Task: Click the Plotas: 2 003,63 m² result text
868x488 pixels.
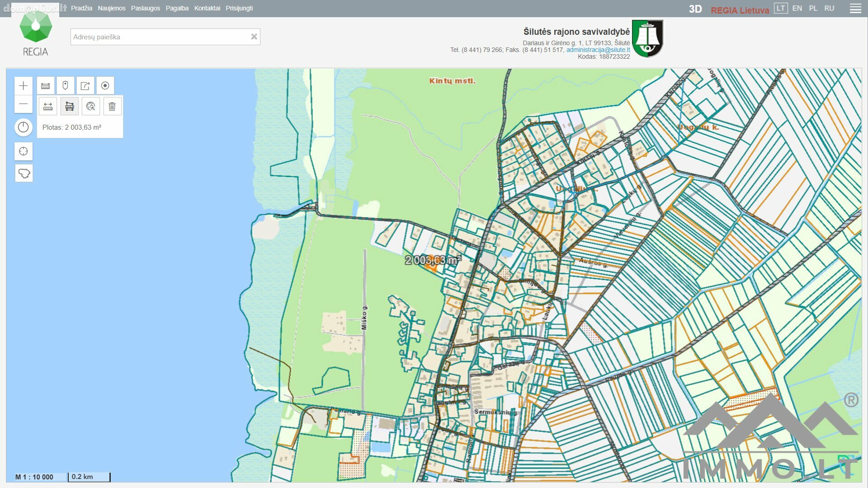Action: tap(72, 127)
